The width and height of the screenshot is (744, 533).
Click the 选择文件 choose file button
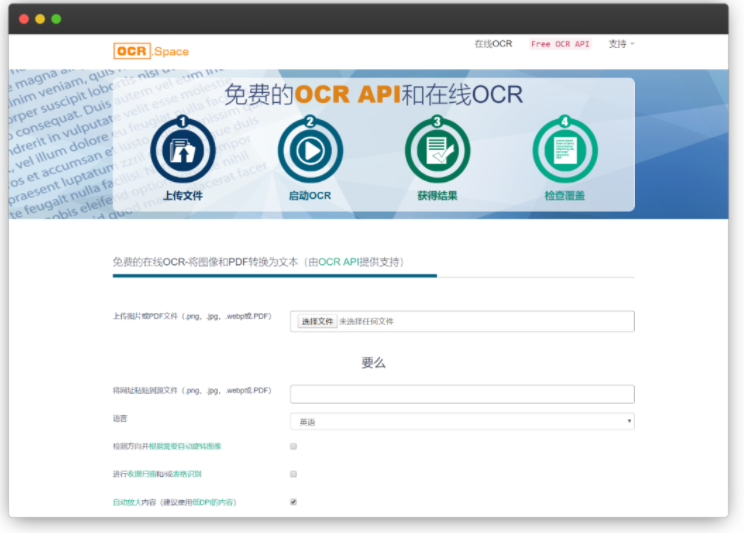pos(317,321)
